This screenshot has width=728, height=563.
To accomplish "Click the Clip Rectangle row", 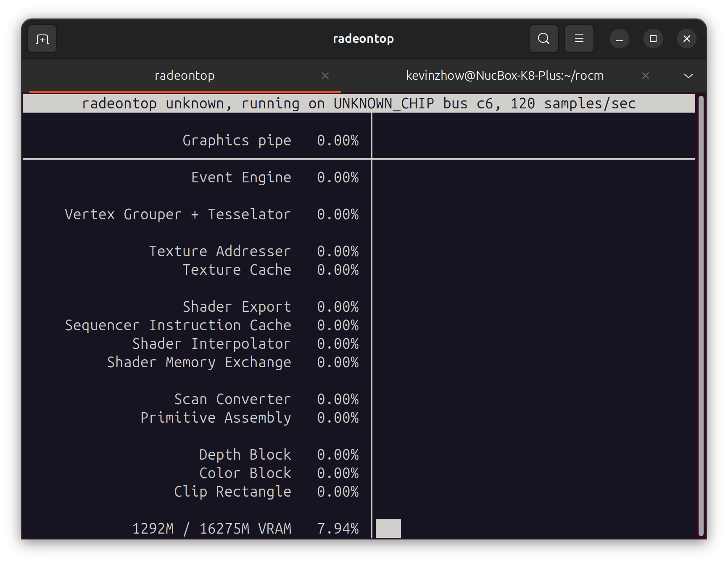I will (x=232, y=492).
